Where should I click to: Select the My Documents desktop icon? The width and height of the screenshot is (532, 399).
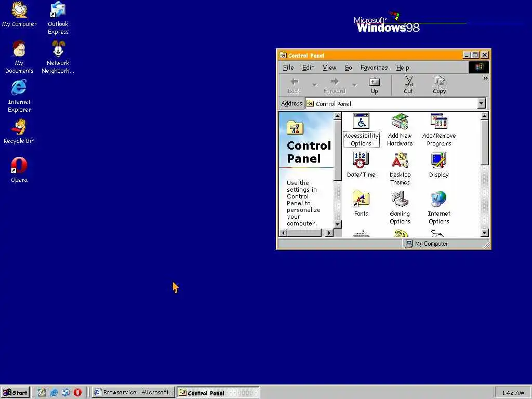click(x=19, y=57)
